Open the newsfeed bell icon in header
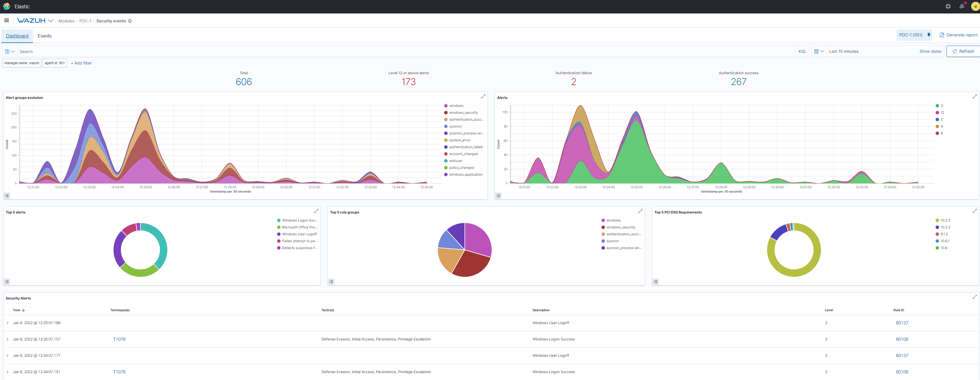The height and width of the screenshot is (380, 980). pos(962,7)
